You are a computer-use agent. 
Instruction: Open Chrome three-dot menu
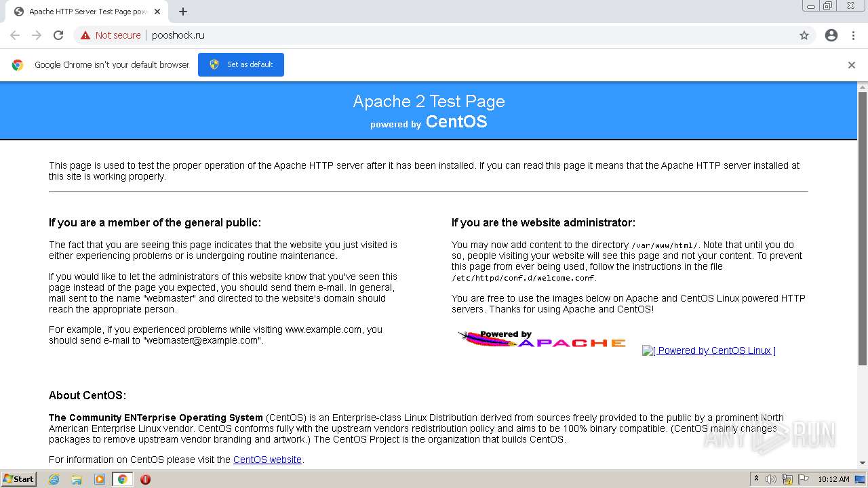pyautogui.click(x=853, y=35)
